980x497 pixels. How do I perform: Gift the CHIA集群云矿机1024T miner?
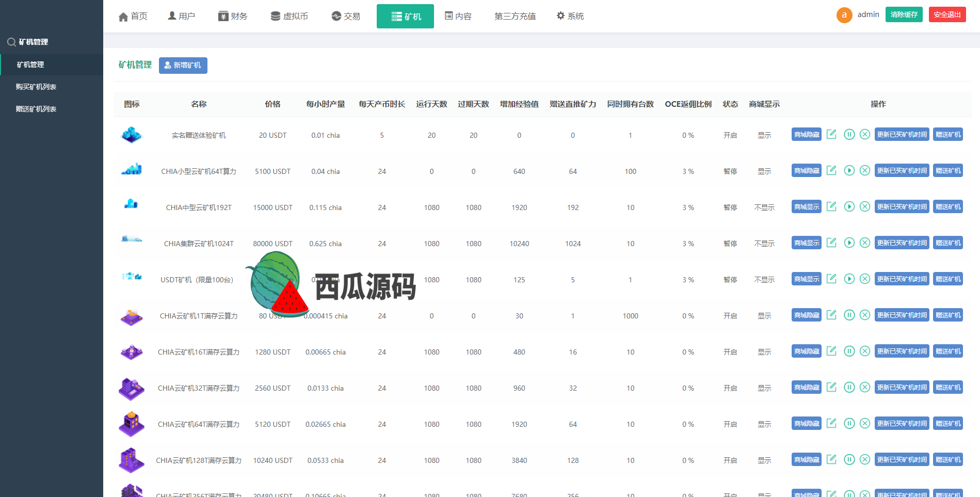(948, 243)
